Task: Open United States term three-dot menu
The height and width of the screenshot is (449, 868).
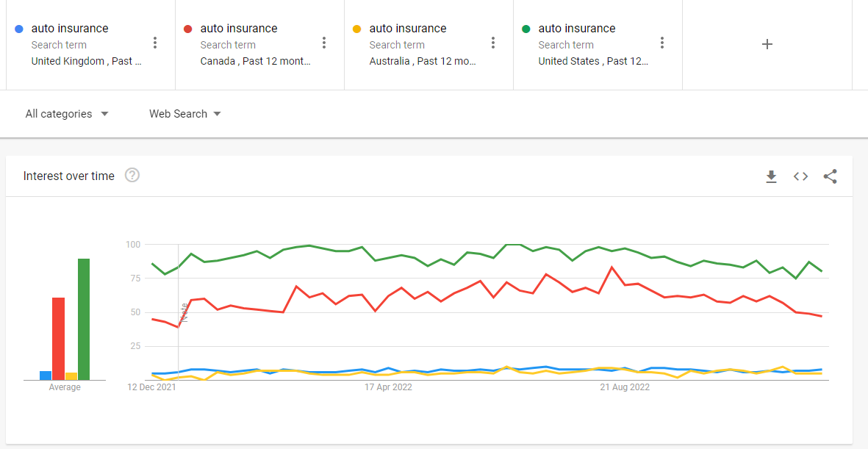Action: [x=662, y=43]
